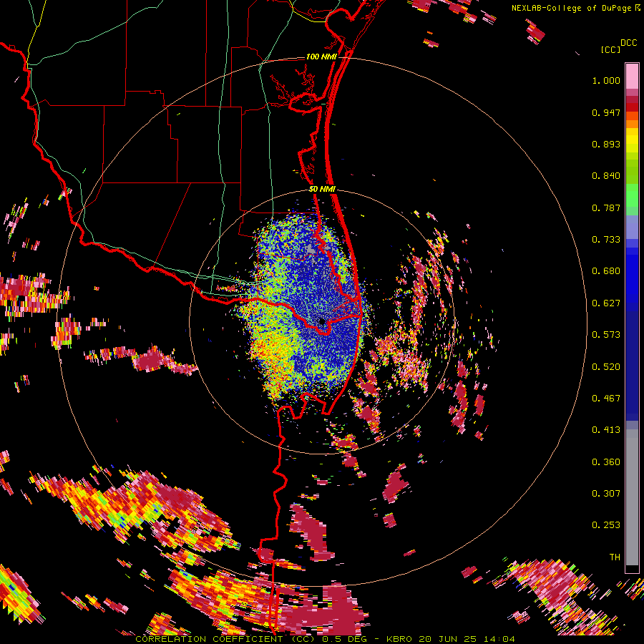
Task: Select the 0.787 scale value
Action: [606, 208]
